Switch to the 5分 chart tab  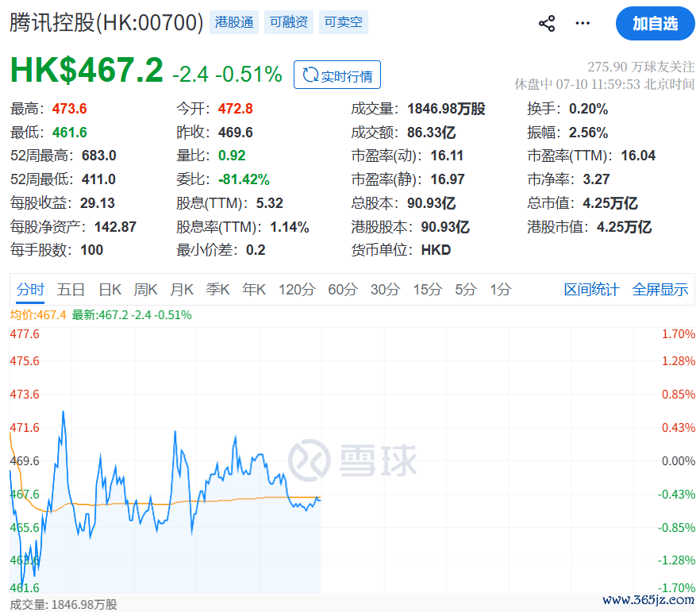(x=466, y=289)
